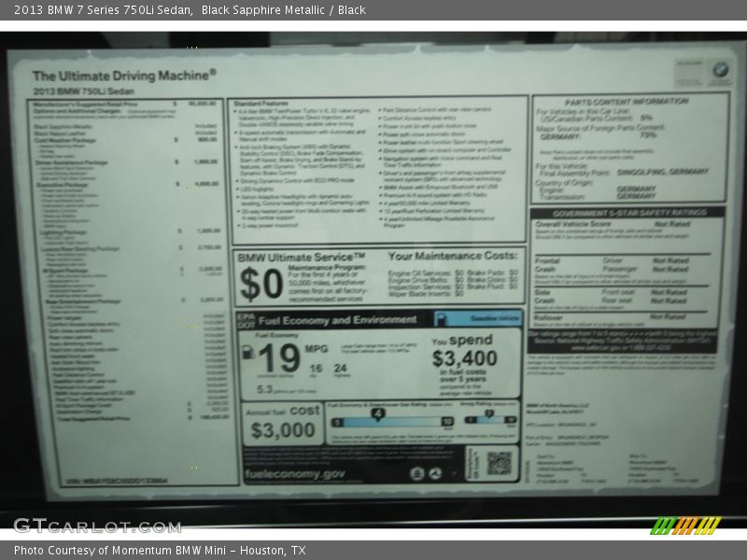Click the 'Gasoline Vehicle' label
The width and height of the screenshot is (747, 560).
pos(494,318)
